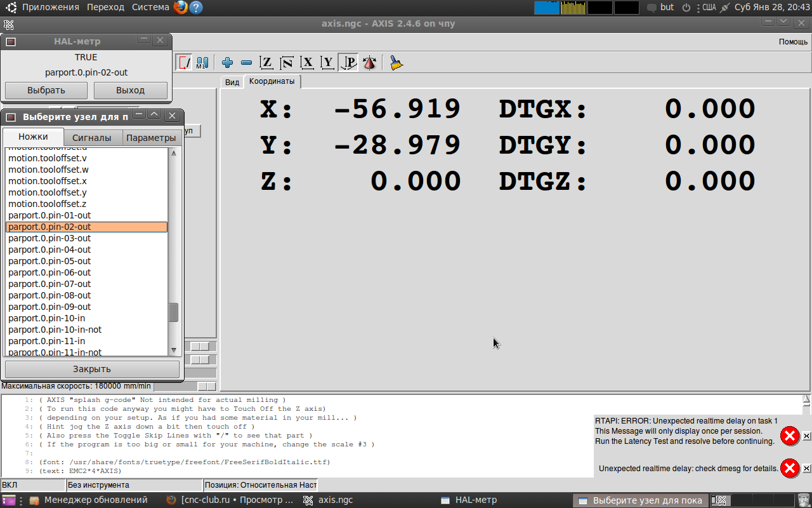Toggle the skip lines with slash button

point(185,63)
